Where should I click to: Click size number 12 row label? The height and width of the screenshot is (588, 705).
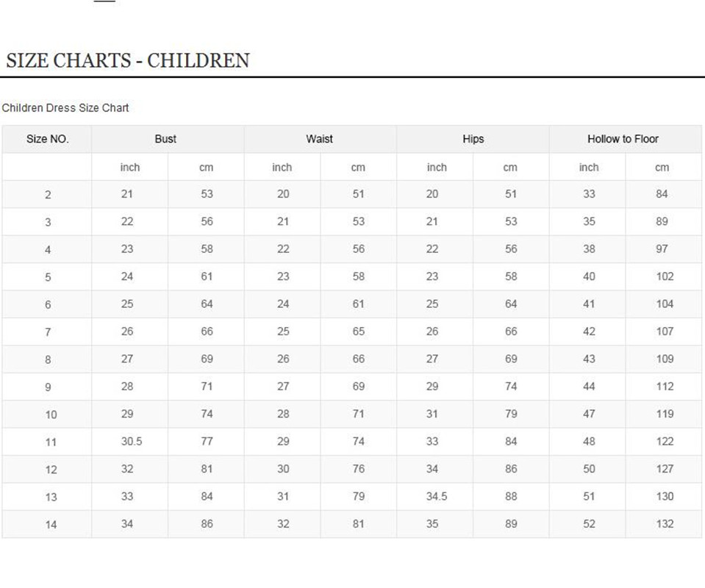51,470
